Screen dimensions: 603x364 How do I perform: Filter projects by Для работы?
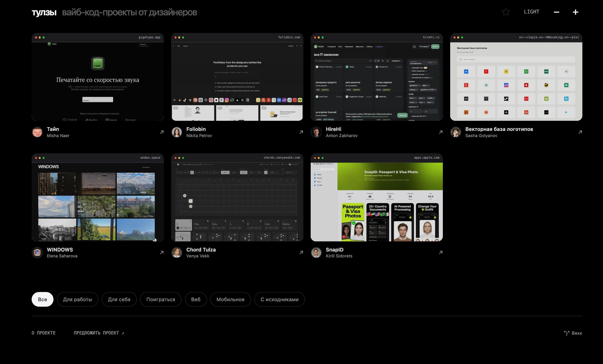click(77, 299)
